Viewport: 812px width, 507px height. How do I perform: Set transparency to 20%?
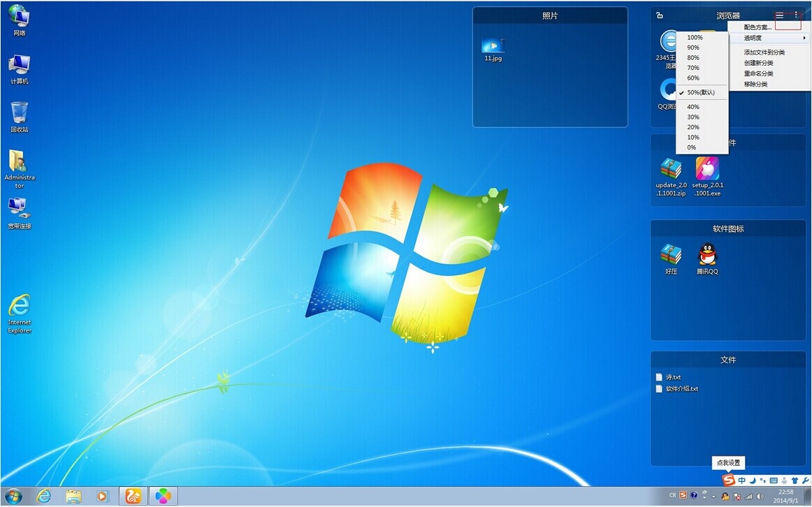(702, 127)
